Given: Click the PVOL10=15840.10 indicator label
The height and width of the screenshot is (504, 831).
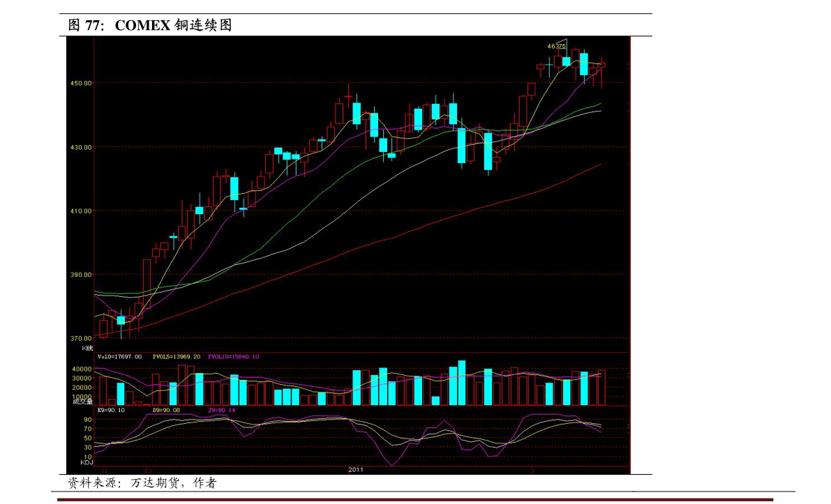Looking at the screenshot, I should pyautogui.click(x=234, y=357).
